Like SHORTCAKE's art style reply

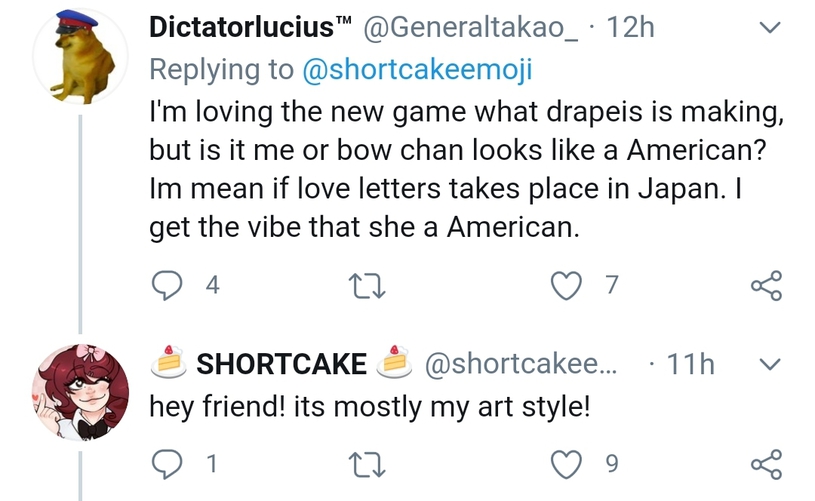pos(568,464)
